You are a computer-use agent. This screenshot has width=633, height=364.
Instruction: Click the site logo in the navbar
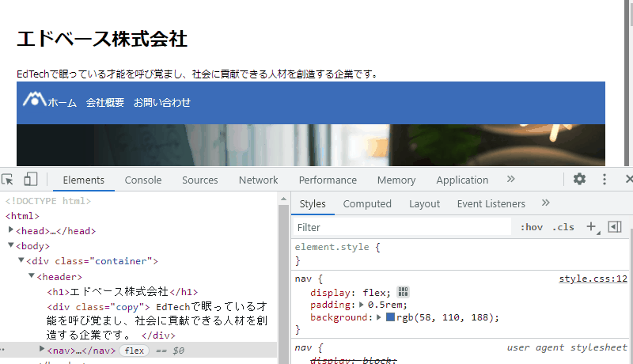point(34,99)
